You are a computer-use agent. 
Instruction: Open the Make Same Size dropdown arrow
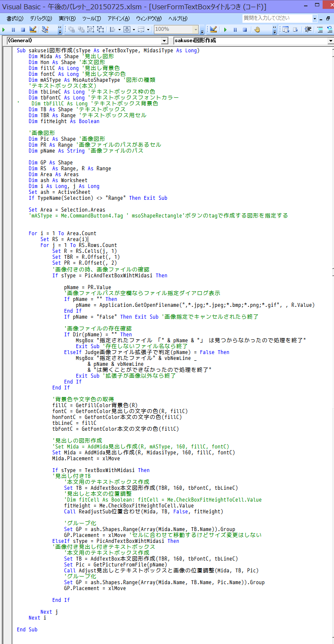coord(148,30)
